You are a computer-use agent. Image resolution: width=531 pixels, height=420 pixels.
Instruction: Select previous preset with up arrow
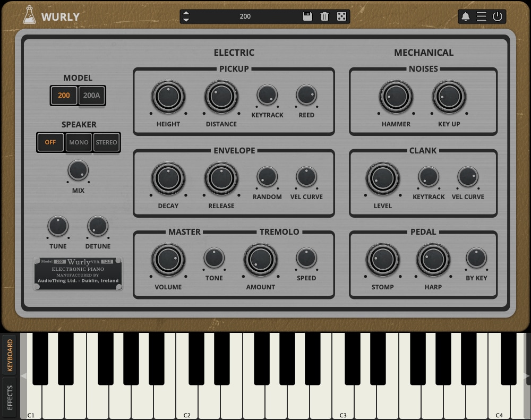coord(186,13)
